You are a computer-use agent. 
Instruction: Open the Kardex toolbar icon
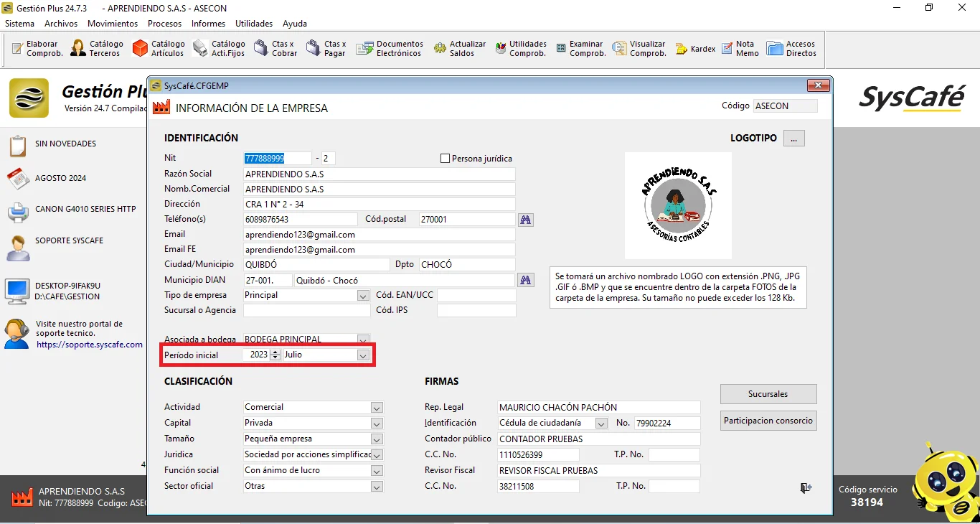coord(694,49)
